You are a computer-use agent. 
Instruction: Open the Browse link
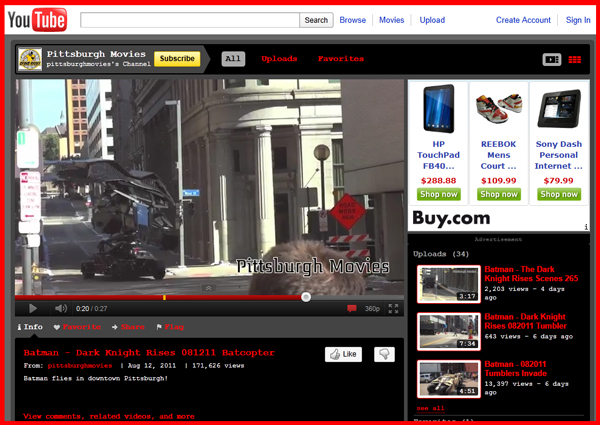click(352, 20)
